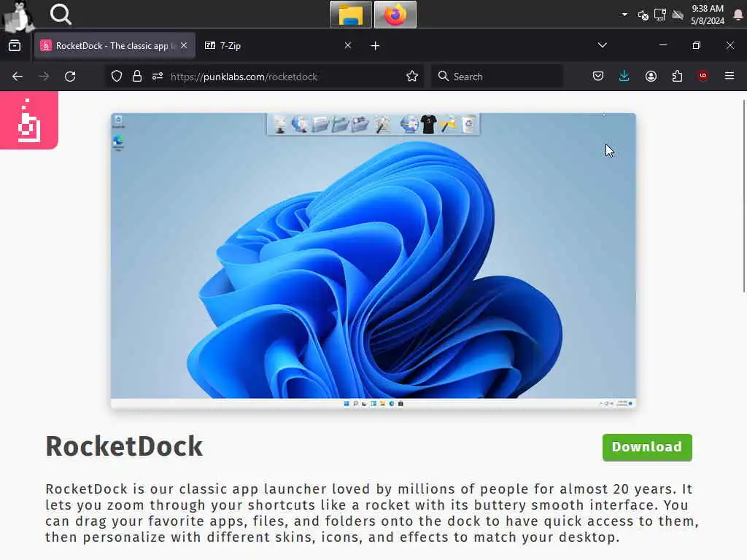The width and height of the screenshot is (747, 560).
Task: Click the site padlock icon
Action: point(137,76)
